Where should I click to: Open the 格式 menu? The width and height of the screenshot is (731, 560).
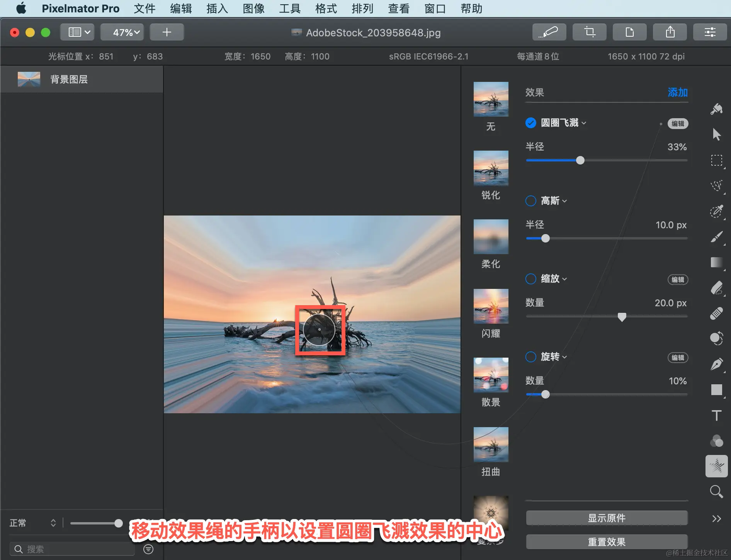point(326,8)
